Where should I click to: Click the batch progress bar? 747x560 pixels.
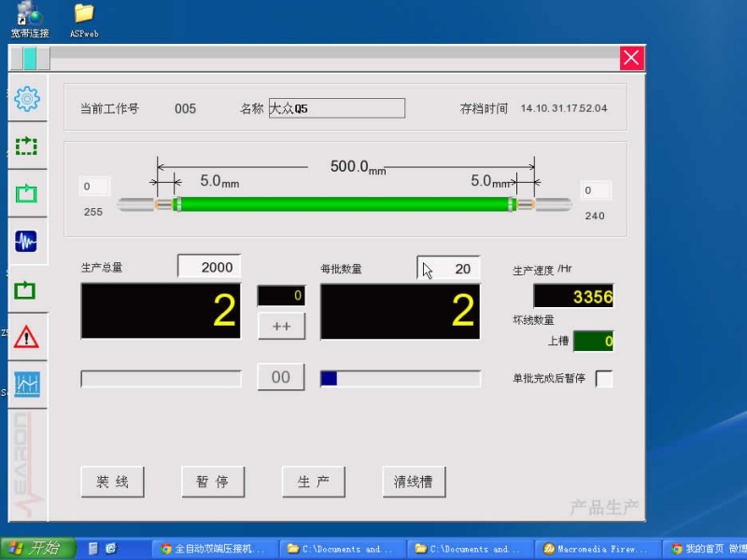point(400,378)
